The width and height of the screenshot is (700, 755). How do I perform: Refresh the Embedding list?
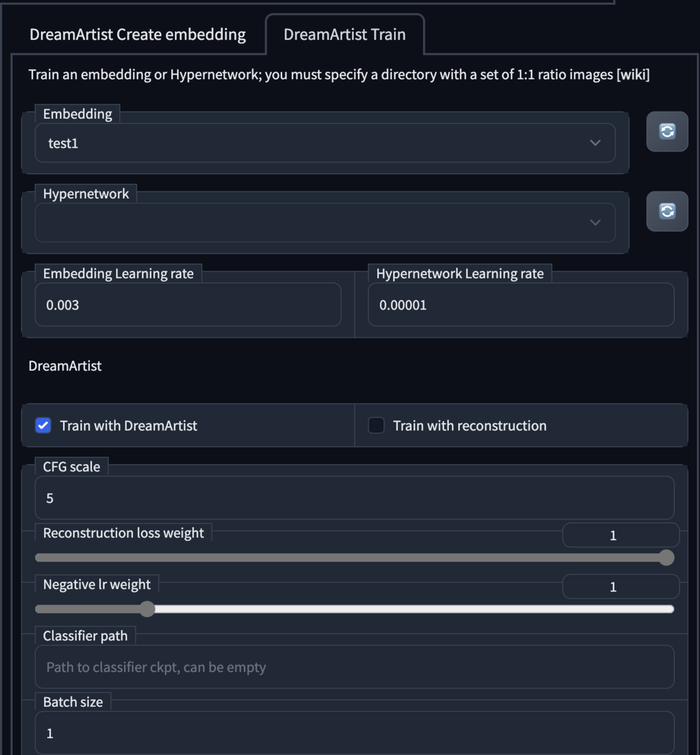(667, 131)
